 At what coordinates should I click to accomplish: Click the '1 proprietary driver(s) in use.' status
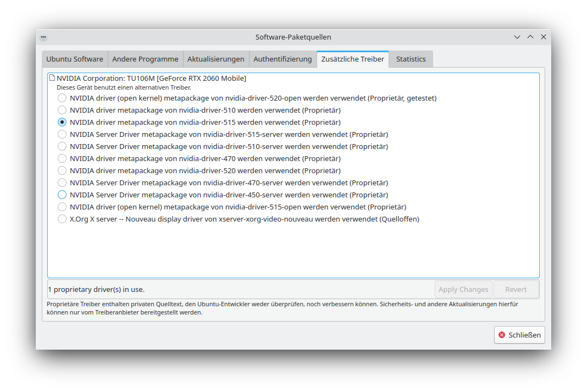click(96, 289)
